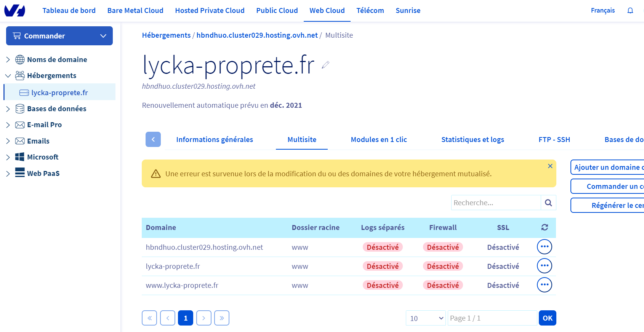Click into the Recherche search field

tap(495, 203)
